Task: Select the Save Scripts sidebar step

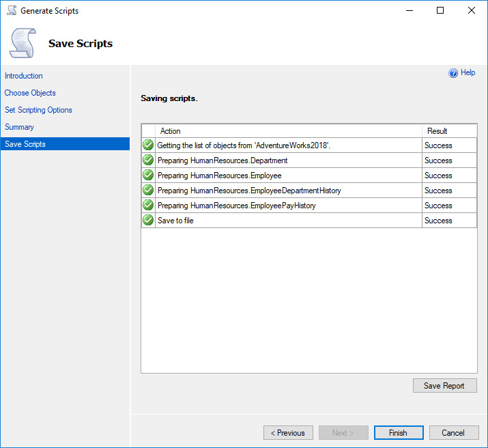Action: click(25, 144)
